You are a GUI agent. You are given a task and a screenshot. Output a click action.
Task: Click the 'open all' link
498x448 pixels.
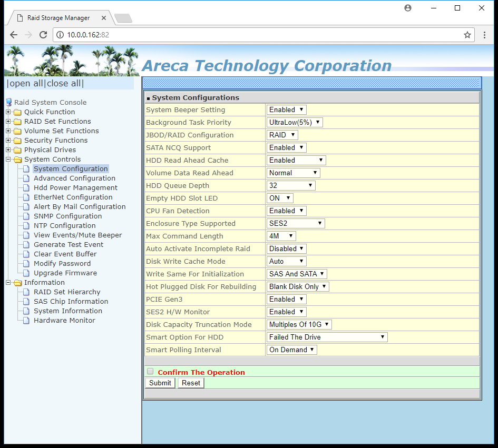coord(26,84)
